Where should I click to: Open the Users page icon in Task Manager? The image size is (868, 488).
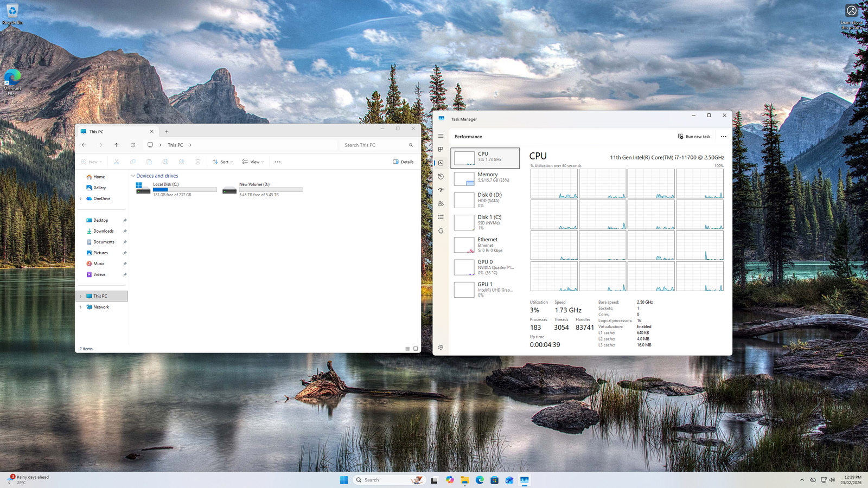[x=441, y=203]
